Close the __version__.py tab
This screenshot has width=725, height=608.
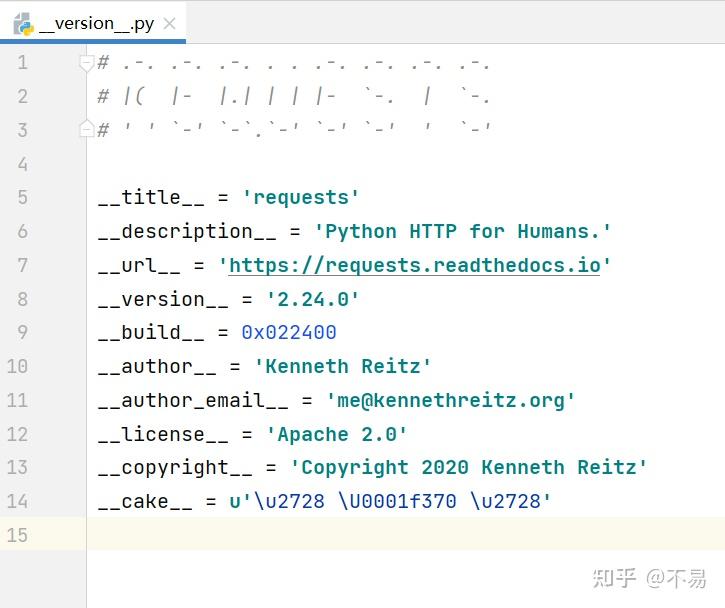170,23
